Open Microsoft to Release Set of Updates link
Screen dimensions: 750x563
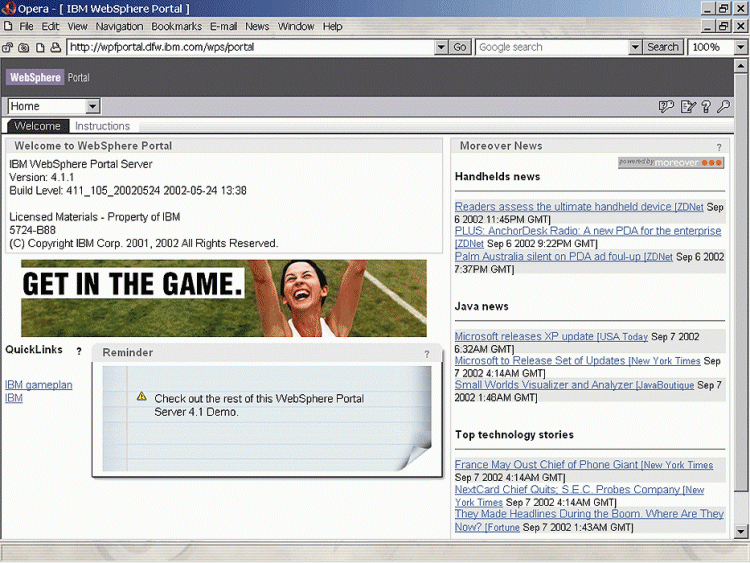[x=577, y=361]
